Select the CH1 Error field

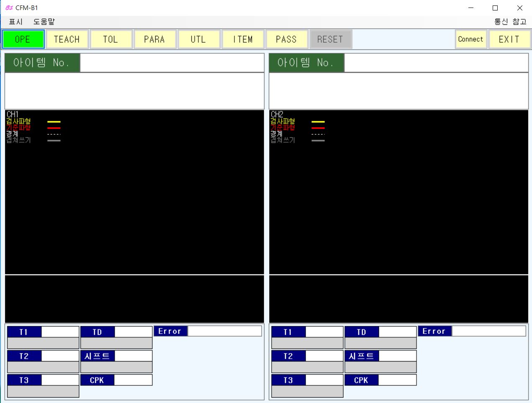(x=224, y=331)
